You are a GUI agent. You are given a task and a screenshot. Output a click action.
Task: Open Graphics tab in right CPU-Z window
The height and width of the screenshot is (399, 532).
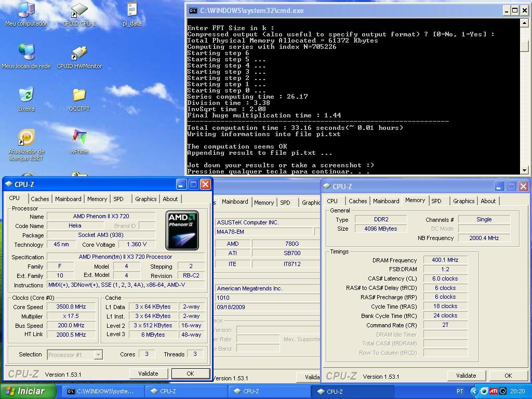[x=464, y=201]
